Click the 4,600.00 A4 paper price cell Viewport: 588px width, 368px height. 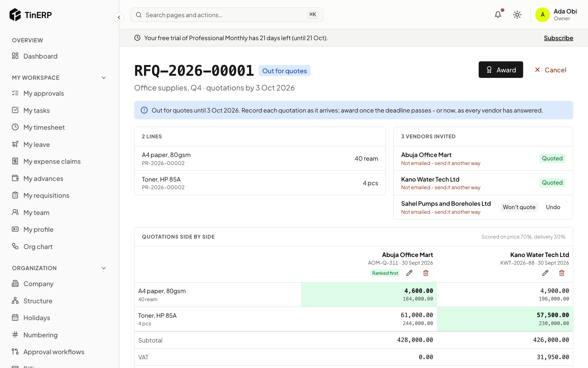[x=369, y=294]
